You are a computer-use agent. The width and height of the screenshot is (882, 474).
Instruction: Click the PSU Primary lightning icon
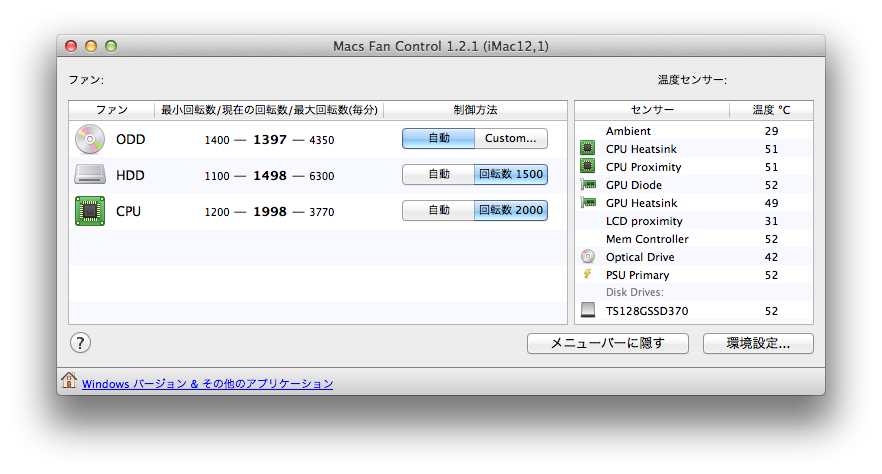tap(588, 274)
